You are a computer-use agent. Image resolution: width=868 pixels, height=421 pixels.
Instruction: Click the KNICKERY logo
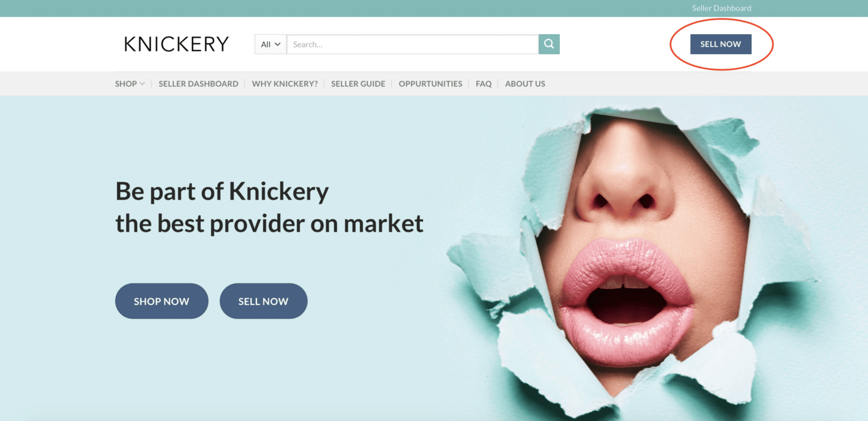click(x=176, y=44)
